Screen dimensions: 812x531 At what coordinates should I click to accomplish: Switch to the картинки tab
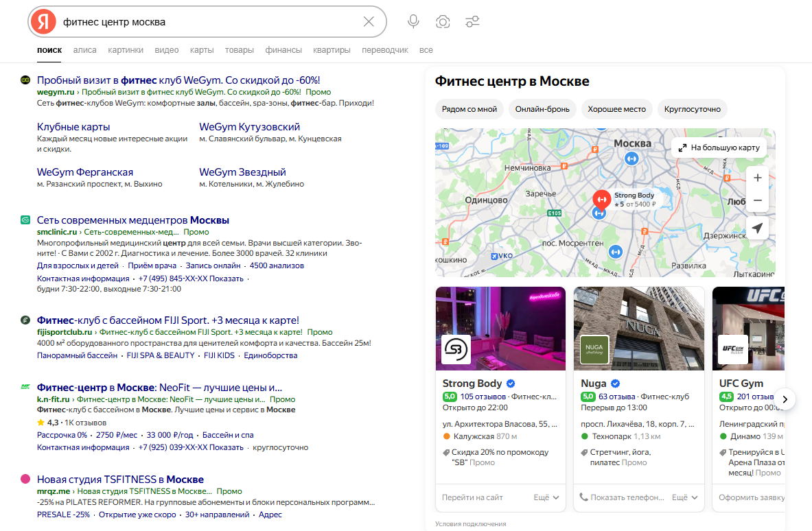[126, 50]
